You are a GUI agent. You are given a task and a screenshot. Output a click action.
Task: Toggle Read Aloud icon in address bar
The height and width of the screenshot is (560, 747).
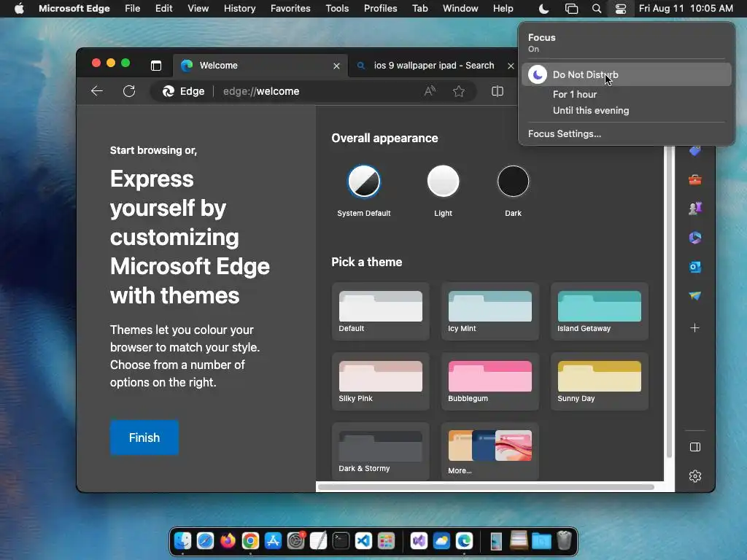click(x=430, y=91)
